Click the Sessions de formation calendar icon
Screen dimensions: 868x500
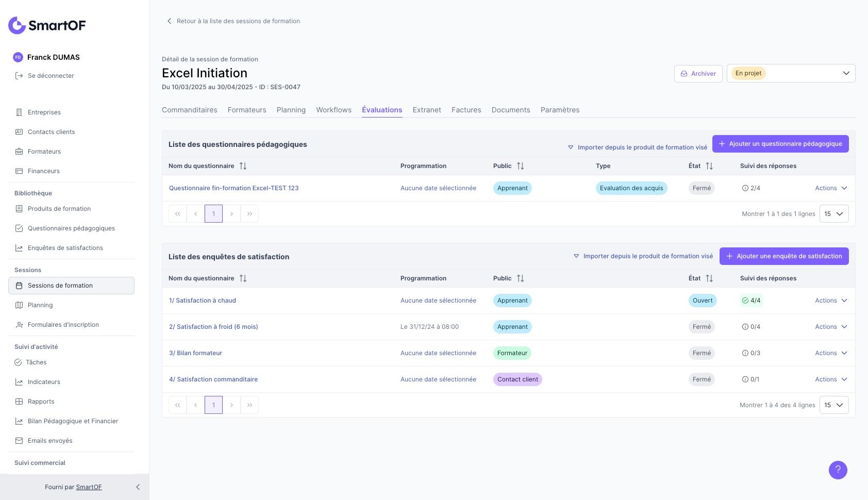(19, 286)
